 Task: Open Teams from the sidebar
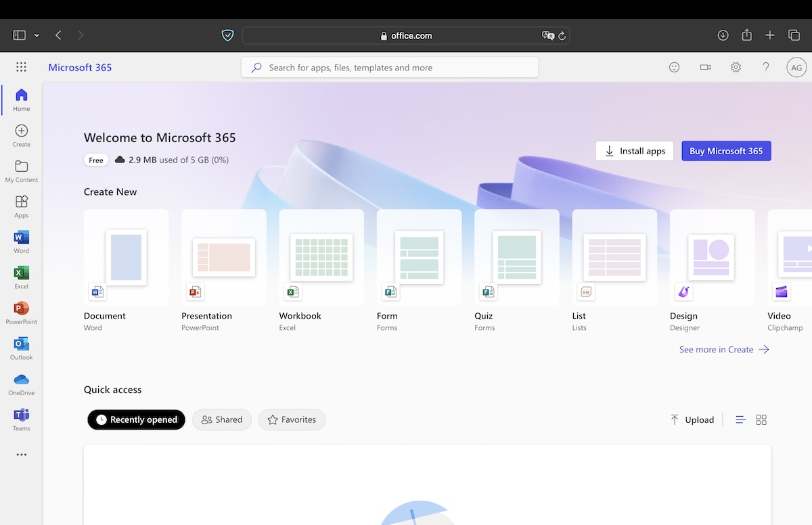coord(22,419)
